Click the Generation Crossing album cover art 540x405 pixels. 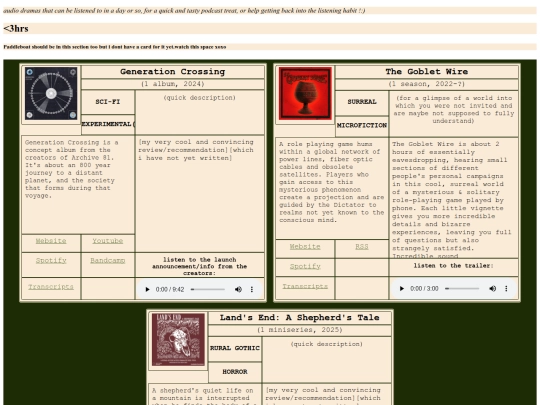51,94
